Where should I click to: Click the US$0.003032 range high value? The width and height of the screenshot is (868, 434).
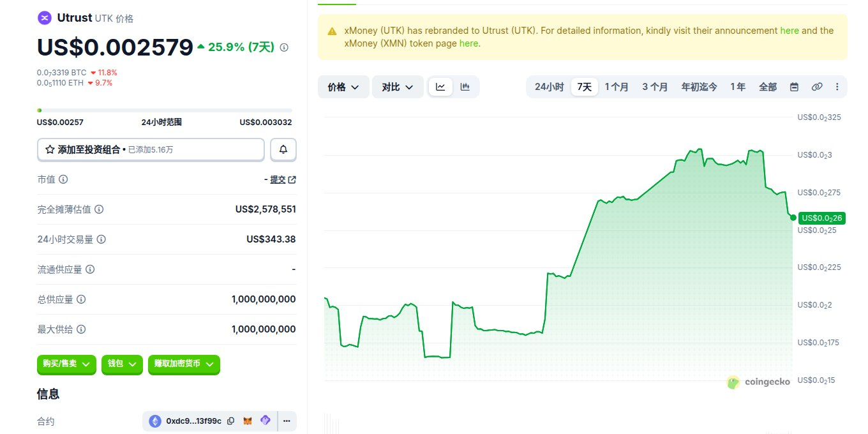[x=266, y=122]
